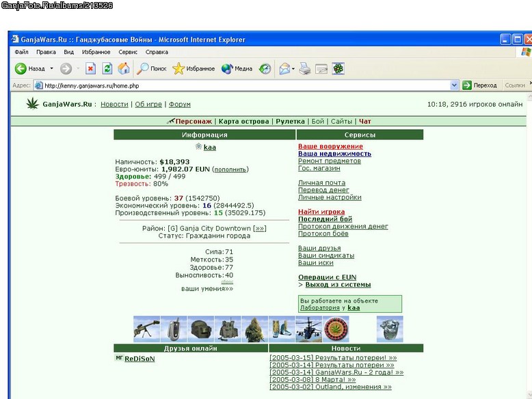Screen dimensions: 532x399
Task: Open the Лаборатория work object link
Action: point(319,308)
